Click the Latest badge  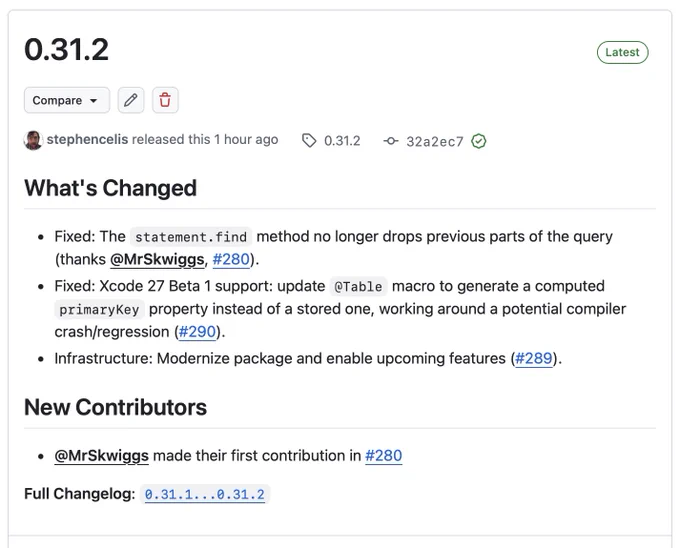click(x=622, y=52)
